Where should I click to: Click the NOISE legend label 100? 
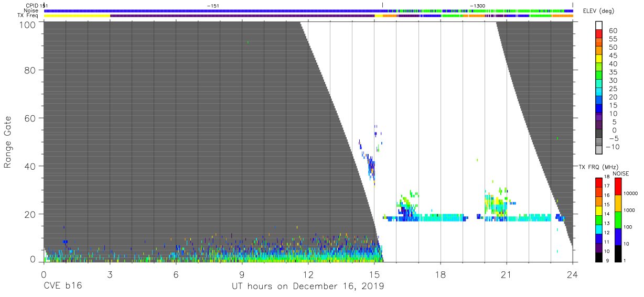point(628,227)
